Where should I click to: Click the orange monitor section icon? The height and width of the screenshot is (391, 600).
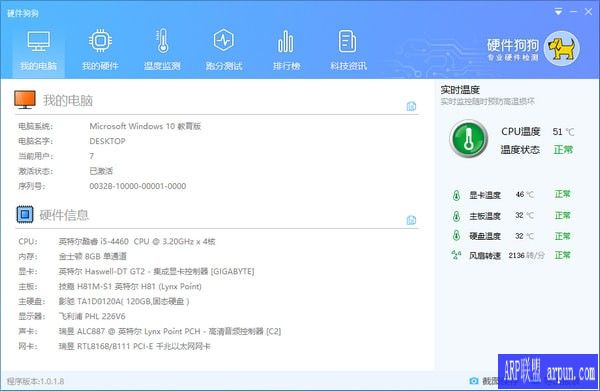(x=25, y=99)
